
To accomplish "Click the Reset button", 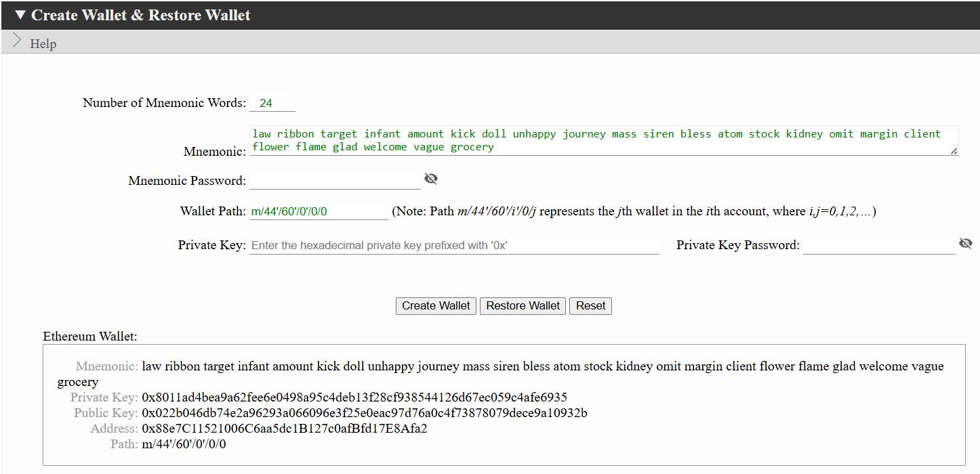I will click(590, 306).
